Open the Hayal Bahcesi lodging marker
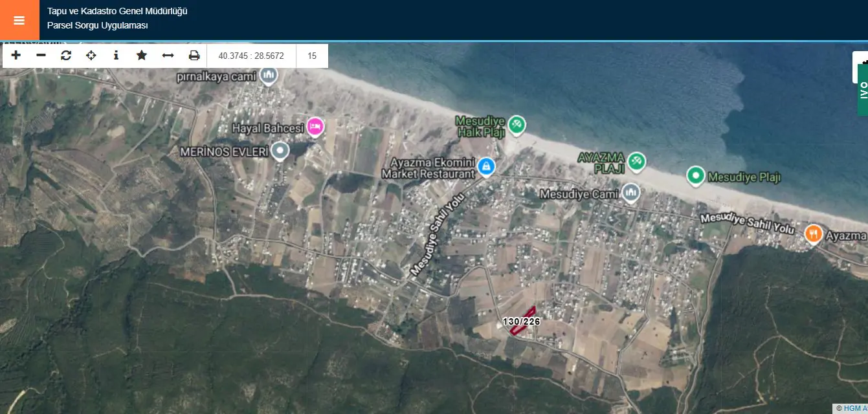The height and width of the screenshot is (414, 868). [x=315, y=127]
